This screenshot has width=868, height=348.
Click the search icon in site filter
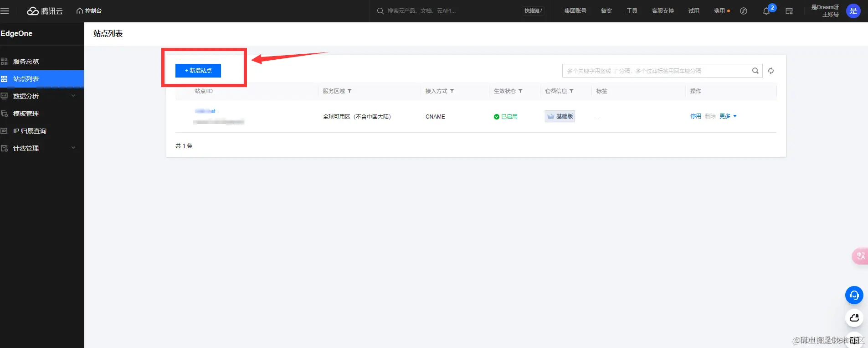755,71
